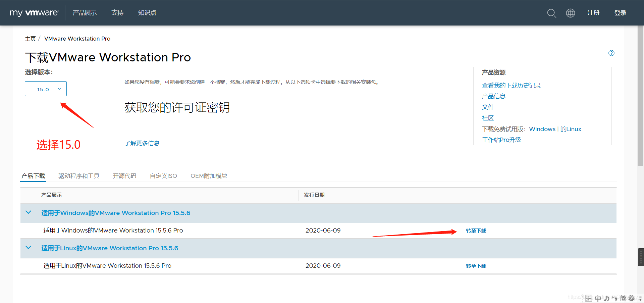
Task: Open 工作站Pro升级 link
Action: click(x=501, y=140)
